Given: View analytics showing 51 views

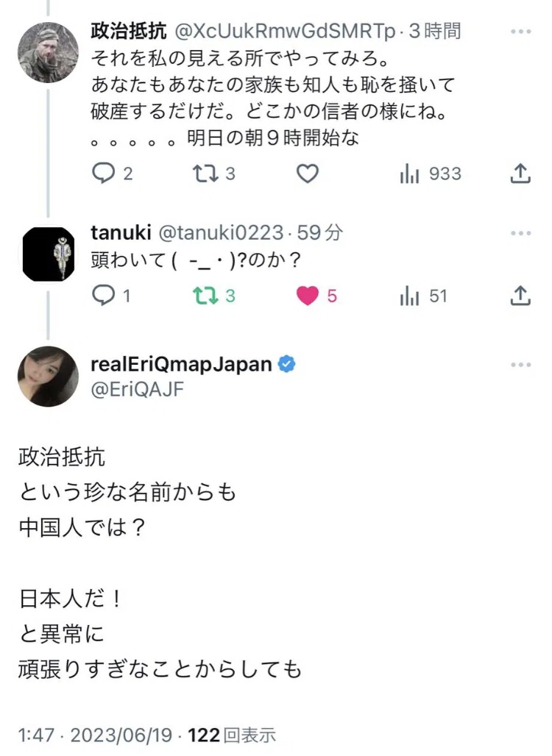Looking at the screenshot, I should [423, 296].
